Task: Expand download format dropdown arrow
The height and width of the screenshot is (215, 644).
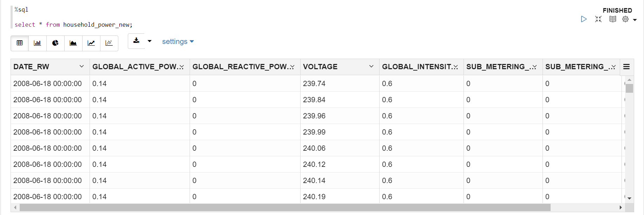Action: pos(150,41)
